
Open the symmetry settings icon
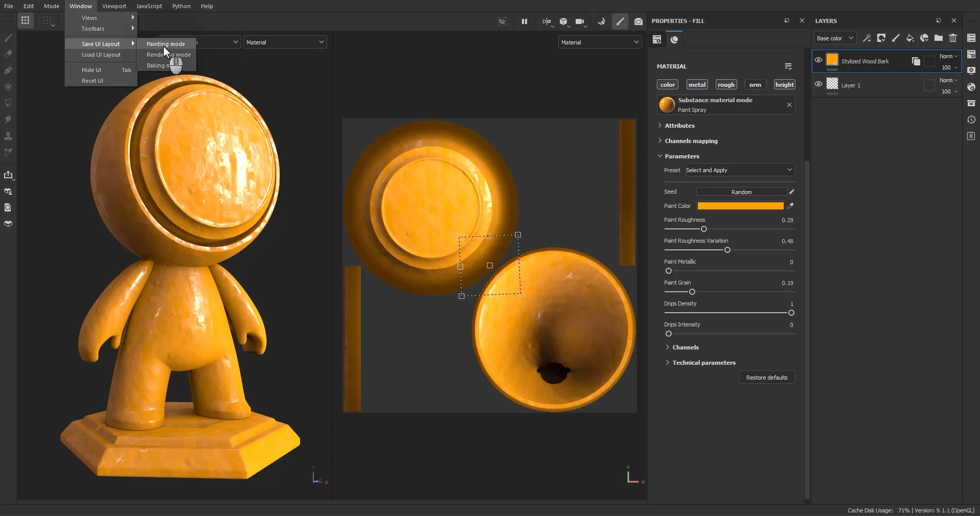[547, 21]
